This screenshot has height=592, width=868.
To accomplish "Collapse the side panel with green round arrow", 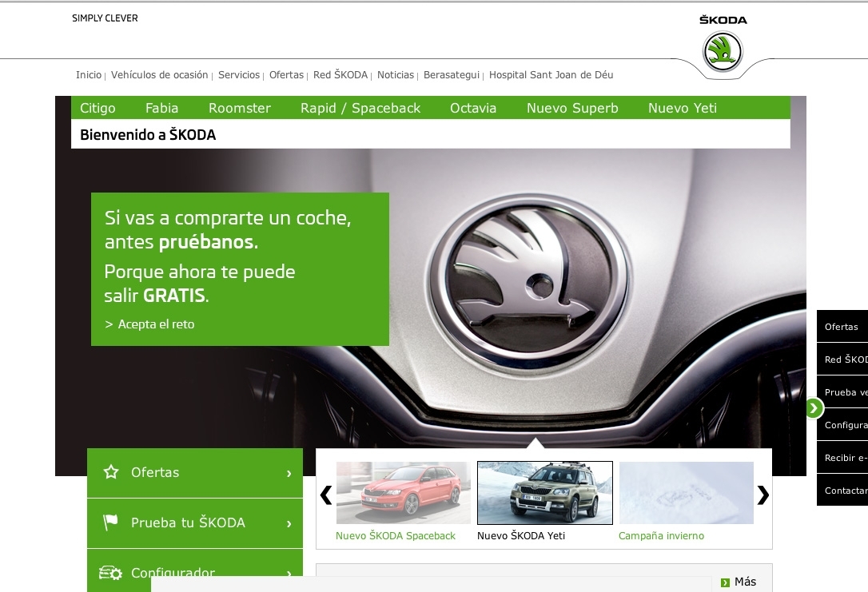I will pyautogui.click(x=814, y=409).
